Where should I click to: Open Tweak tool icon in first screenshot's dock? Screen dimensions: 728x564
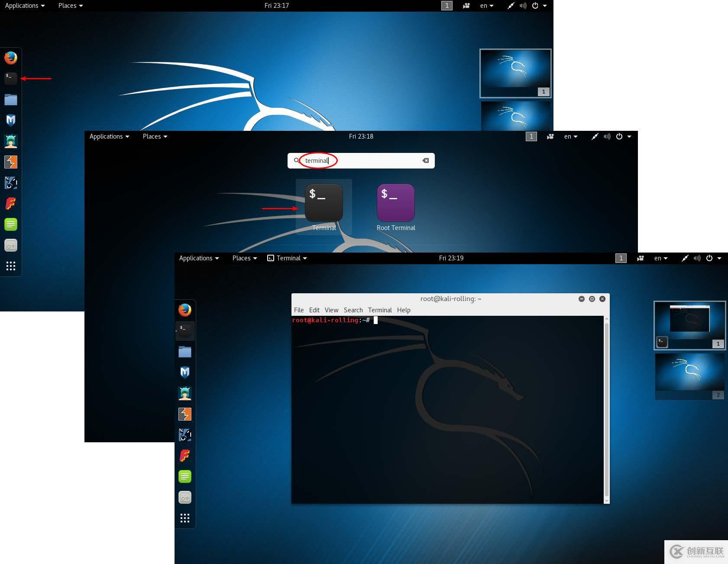click(x=11, y=245)
